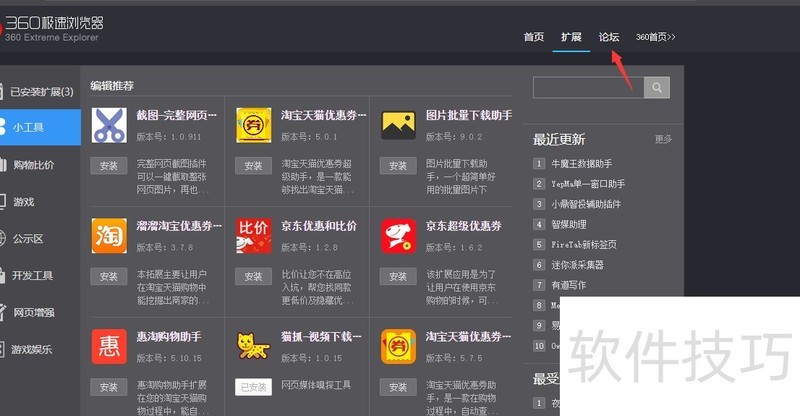This screenshot has width=800, height=416.
Task: Open the 猫抓-视频下载 title
Action: tap(321, 336)
